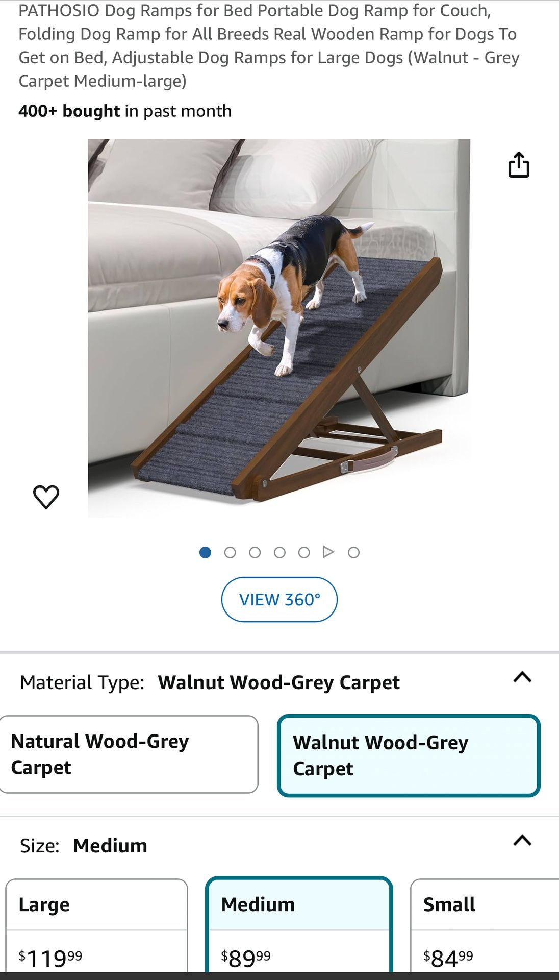Select the Large size option
The image size is (559, 980).
pos(96,925)
